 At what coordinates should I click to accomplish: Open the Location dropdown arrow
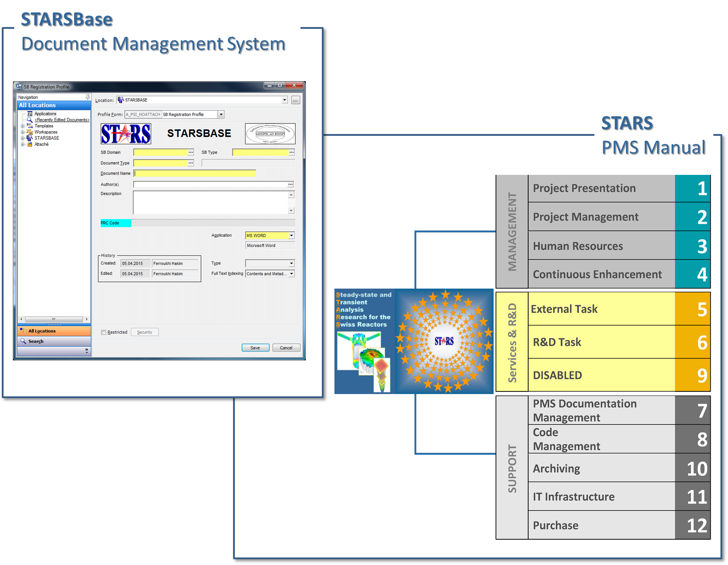(x=285, y=100)
